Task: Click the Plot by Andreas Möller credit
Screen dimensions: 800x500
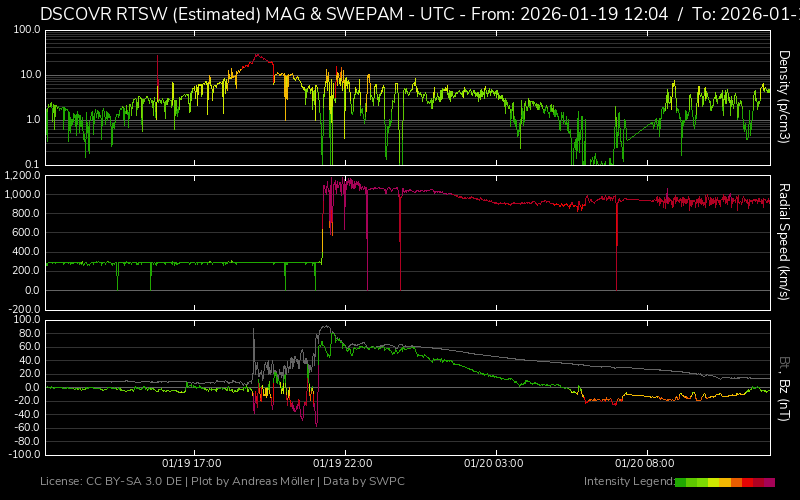Action: pyautogui.click(x=250, y=482)
